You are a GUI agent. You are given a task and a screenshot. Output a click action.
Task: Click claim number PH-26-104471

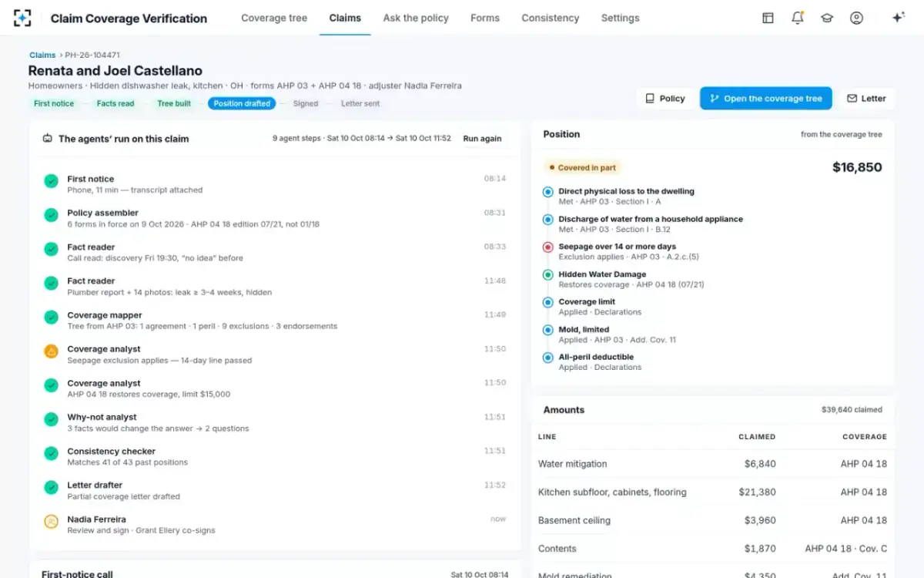pyautogui.click(x=92, y=55)
